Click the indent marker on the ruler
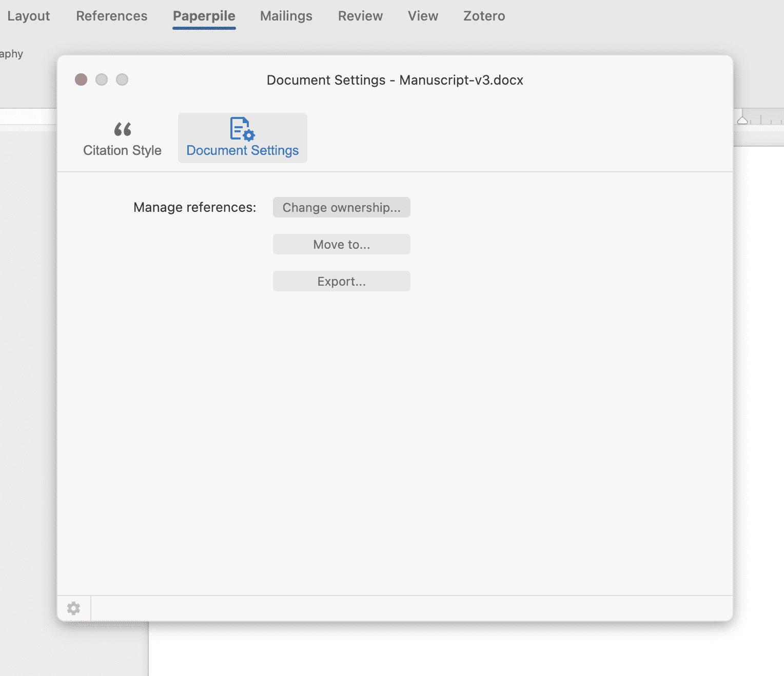784x676 pixels. 742,120
